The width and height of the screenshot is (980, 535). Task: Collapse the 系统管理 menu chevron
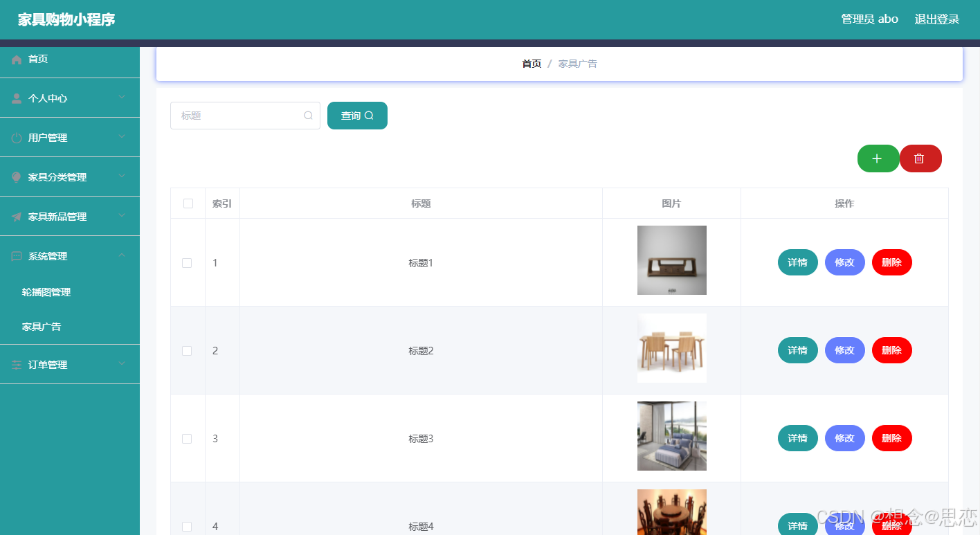pyautogui.click(x=122, y=255)
